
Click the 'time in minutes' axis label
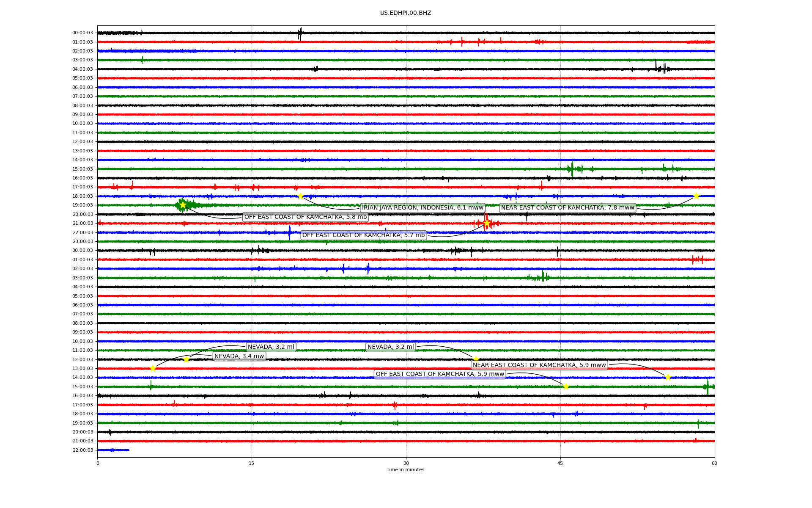[x=406, y=469]
